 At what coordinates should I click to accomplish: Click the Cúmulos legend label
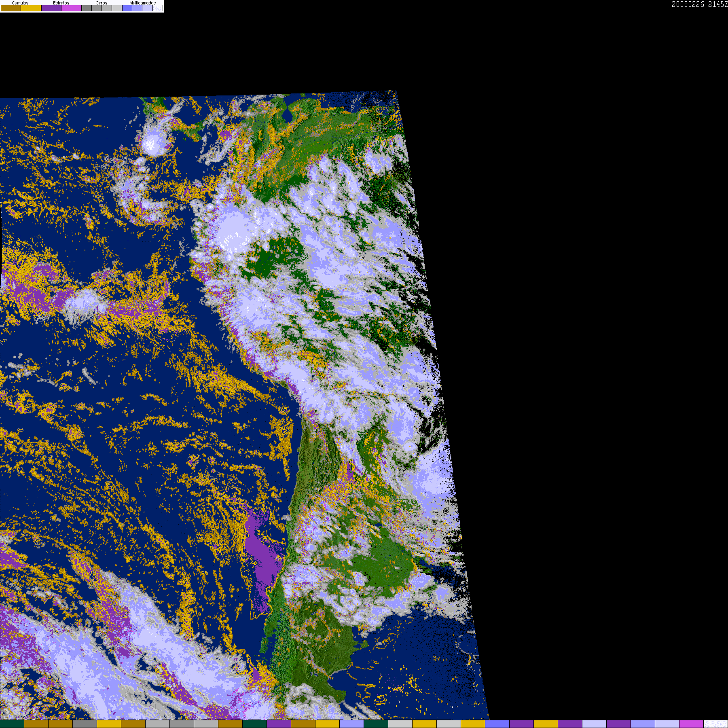(x=20, y=3)
